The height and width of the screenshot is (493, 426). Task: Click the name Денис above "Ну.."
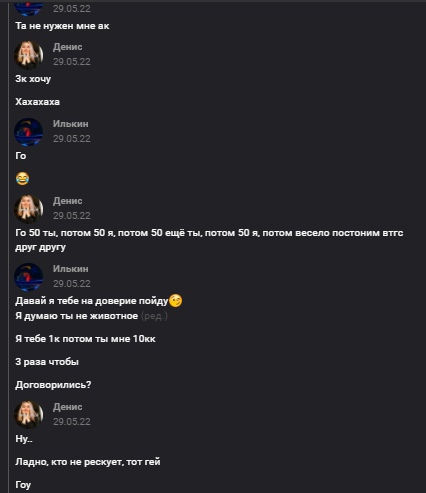[x=68, y=407]
